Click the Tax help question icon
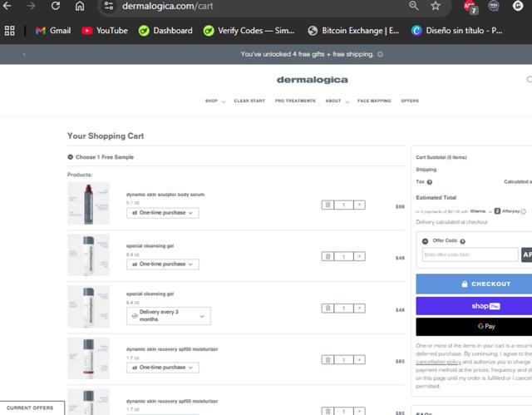This screenshot has height=415, width=532. coord(430,182)
